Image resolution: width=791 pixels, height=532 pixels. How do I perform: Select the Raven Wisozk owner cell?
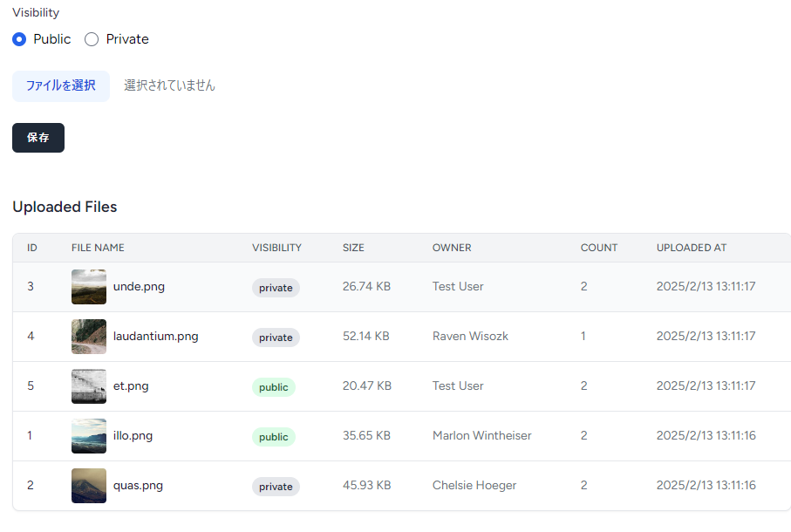point(470,337)
